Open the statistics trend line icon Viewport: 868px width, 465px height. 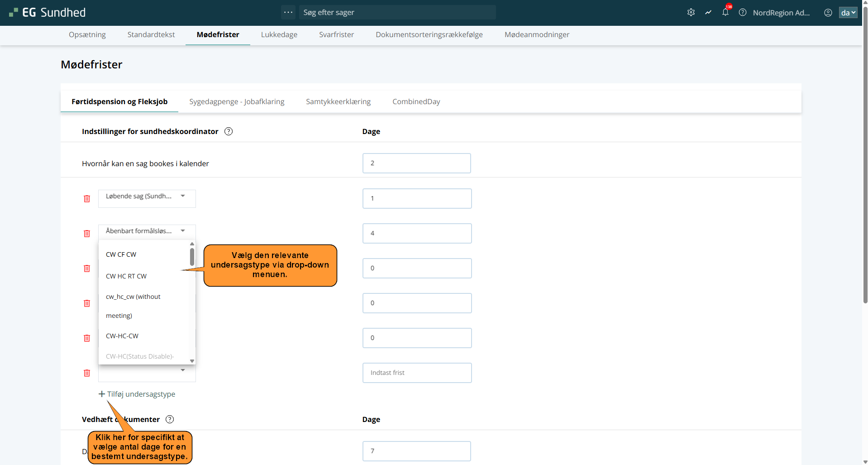(708, 13)
